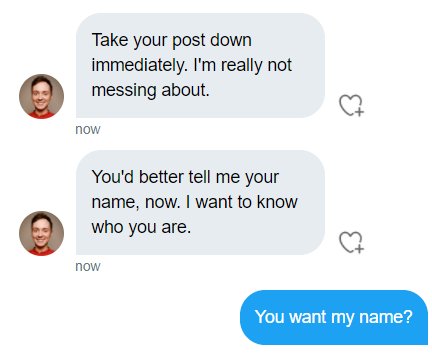Click the plus sign on the lower heart icon

(359, 249)
